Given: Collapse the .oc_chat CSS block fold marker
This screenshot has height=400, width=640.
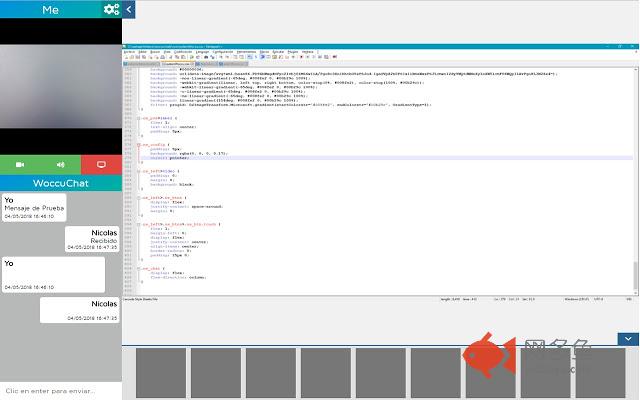Looking at the screenshot, I should (x=139, y=269).
